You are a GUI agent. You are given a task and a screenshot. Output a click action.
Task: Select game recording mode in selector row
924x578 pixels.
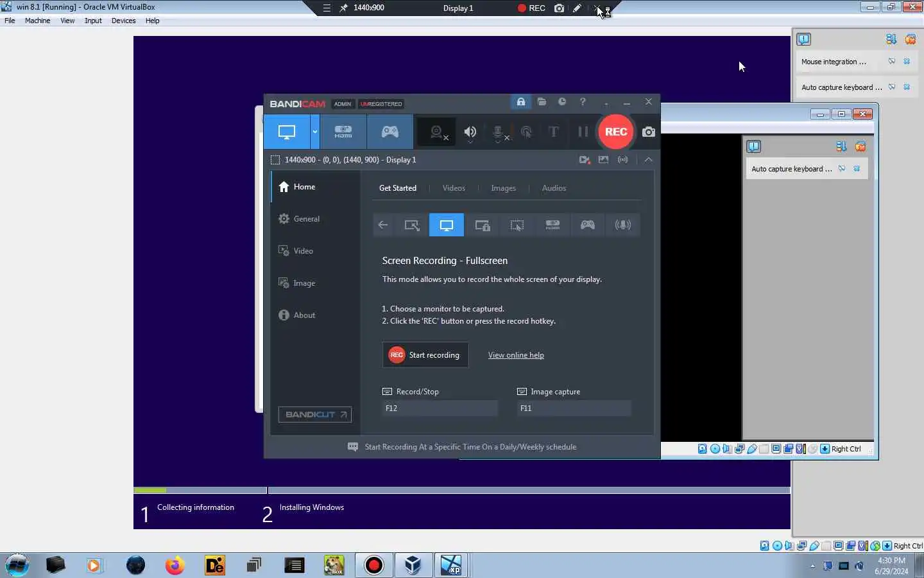click(x=588, y=225)
